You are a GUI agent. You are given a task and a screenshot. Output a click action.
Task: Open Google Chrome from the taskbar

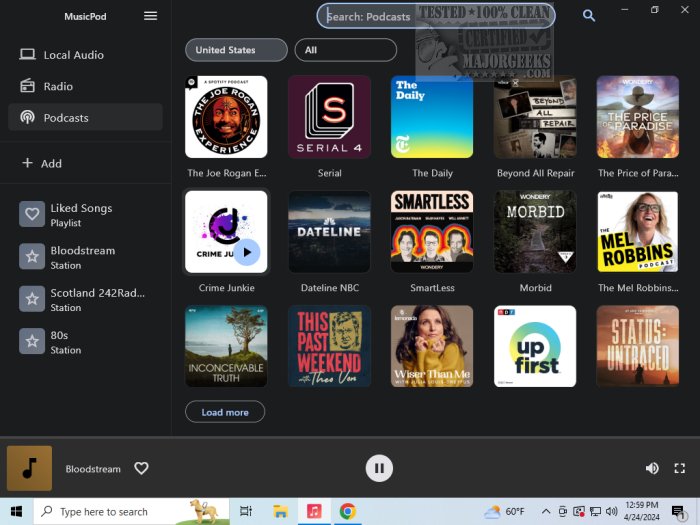(348, 512)
